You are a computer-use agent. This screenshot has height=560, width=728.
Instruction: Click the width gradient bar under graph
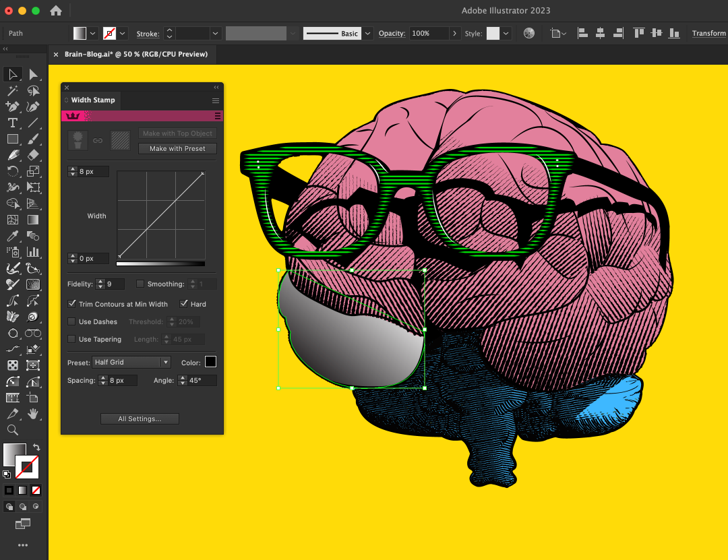point(160,263)
